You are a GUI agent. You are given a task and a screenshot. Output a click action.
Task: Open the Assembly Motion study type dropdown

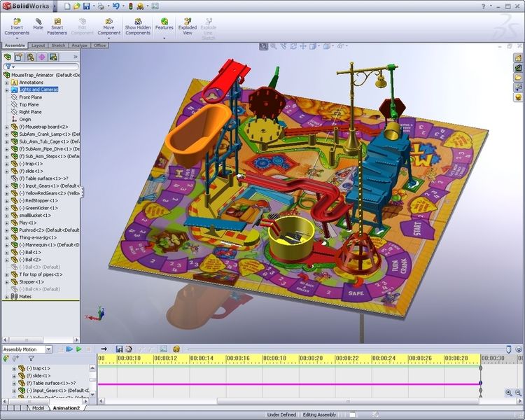[x=48, y=349]
